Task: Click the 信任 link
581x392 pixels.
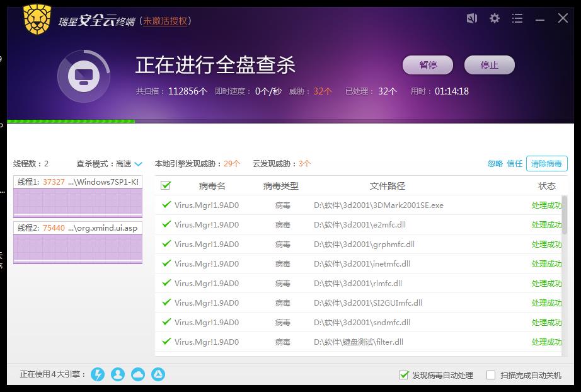Action: coord(514,164)
